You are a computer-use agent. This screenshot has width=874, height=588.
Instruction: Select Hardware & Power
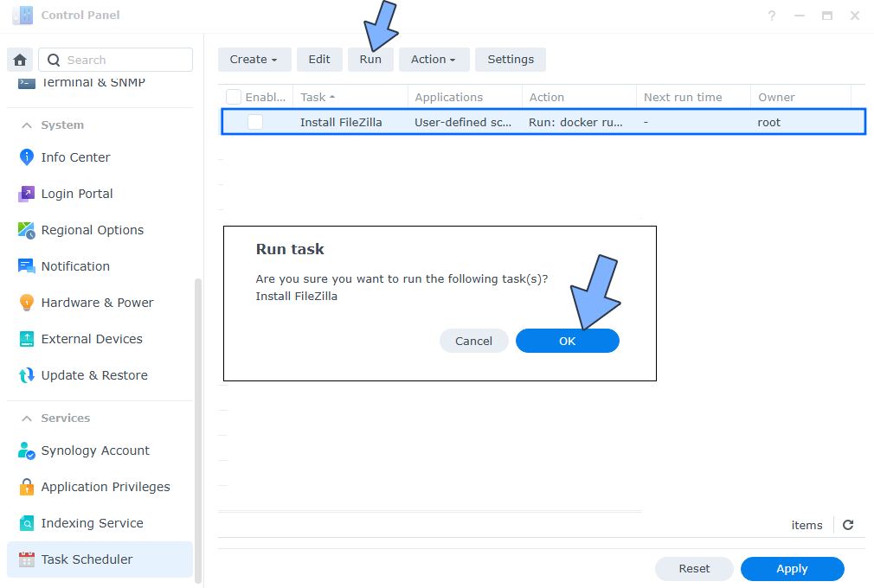[x=97, y=303]
